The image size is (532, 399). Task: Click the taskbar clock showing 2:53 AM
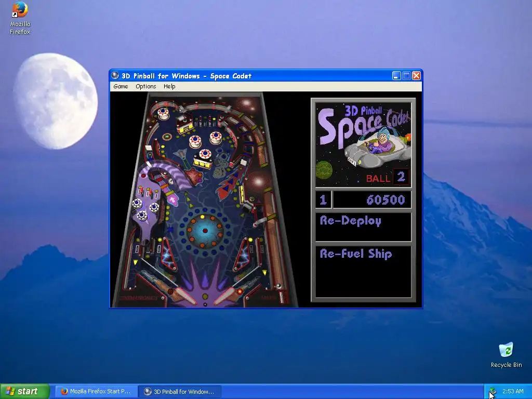513,391
